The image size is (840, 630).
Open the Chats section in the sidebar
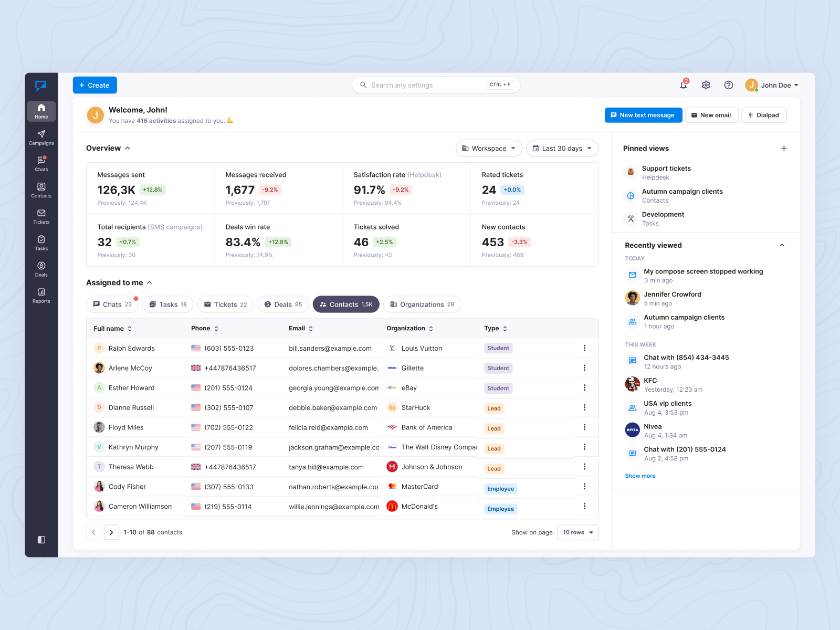coord(41,164)
